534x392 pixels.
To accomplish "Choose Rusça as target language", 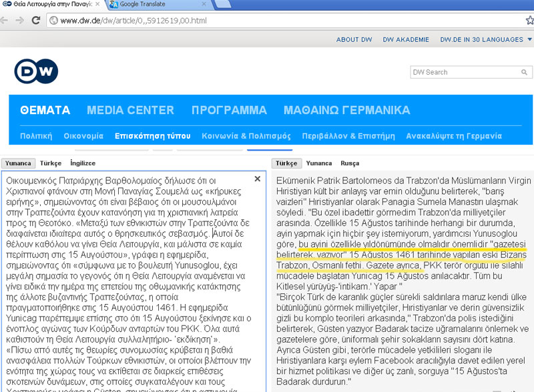I will click(x=350, y=163).
